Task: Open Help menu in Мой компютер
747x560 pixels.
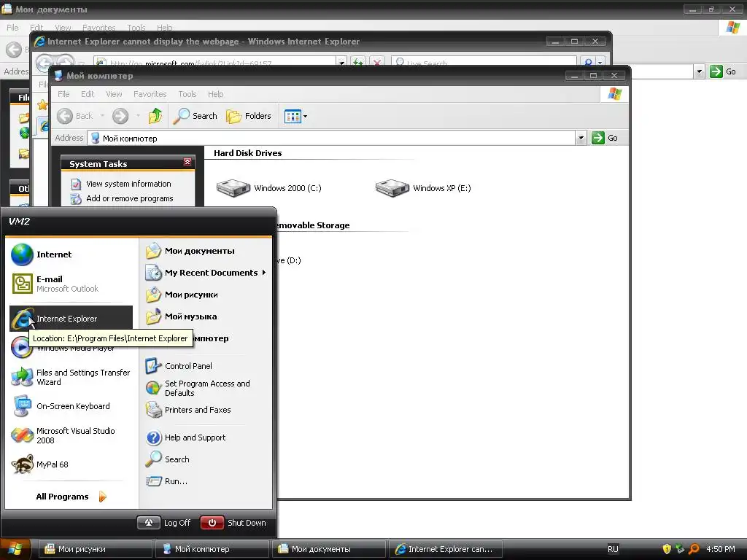Action: [x=215, y=94]
